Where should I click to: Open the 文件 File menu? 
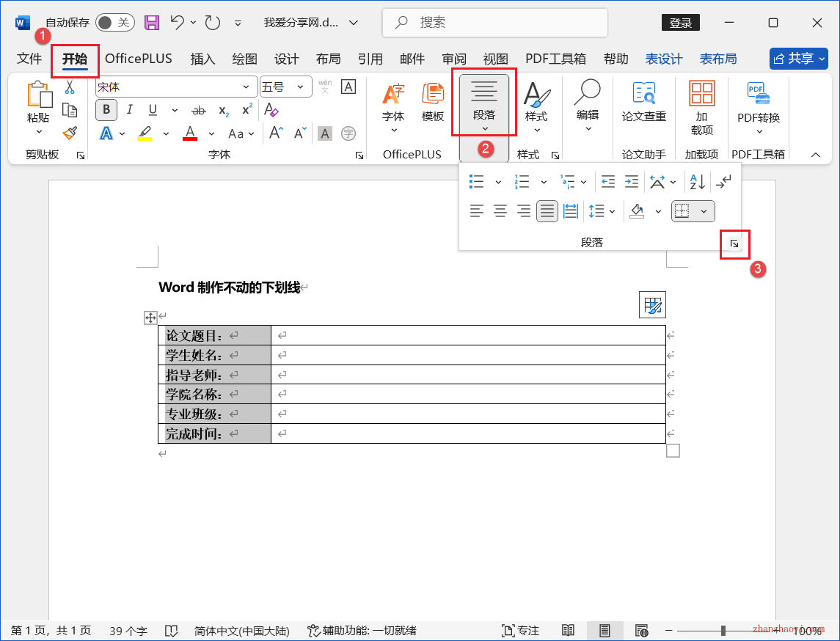tap(29, 59)
